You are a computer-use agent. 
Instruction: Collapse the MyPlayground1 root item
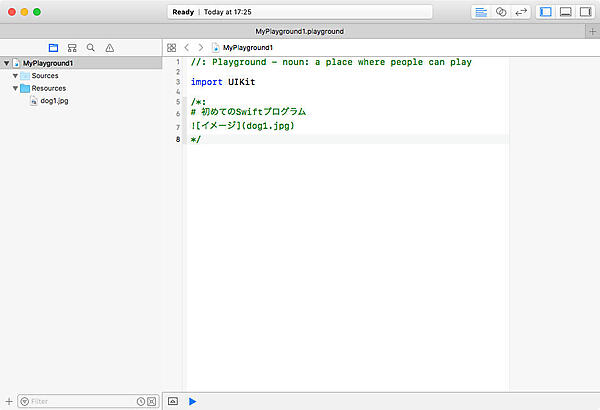[7, 63]
